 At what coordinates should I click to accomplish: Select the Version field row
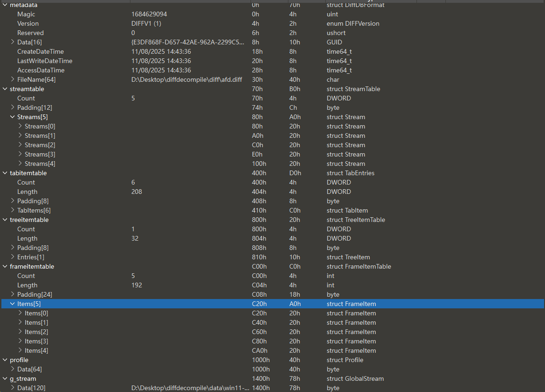28,23
